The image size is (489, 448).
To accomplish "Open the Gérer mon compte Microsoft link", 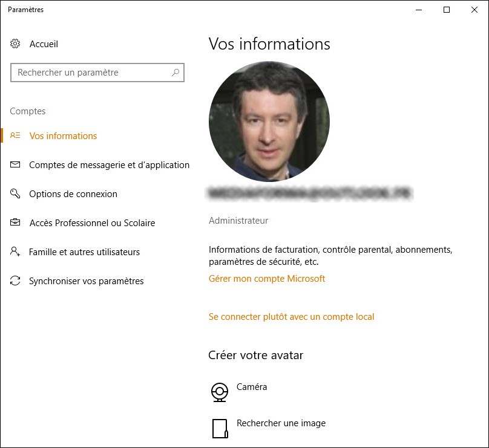I will point(267,279).
